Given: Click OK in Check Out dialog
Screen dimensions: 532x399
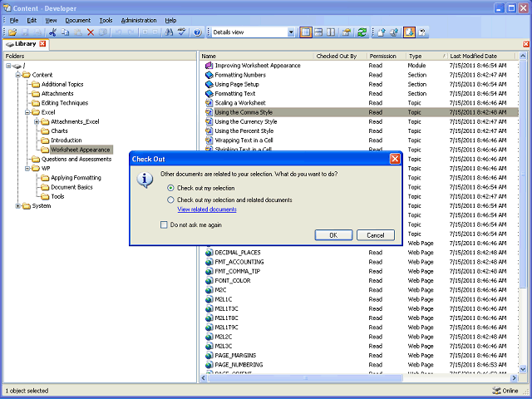Looking at the screenshot, I should point(333,235).
